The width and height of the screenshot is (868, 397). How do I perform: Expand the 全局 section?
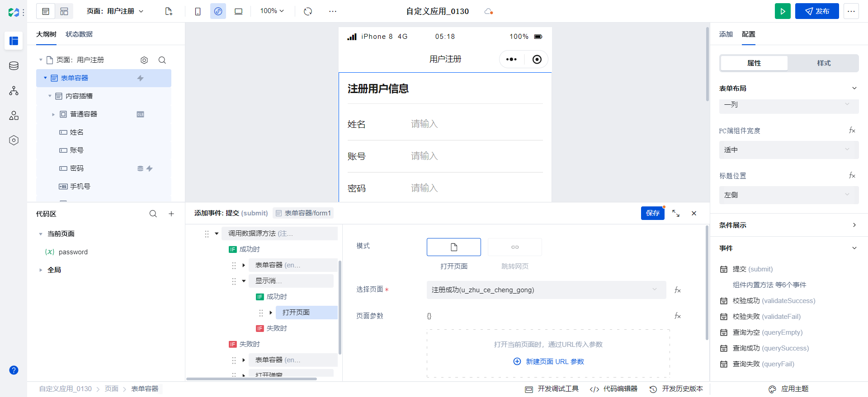coord(41,270)
